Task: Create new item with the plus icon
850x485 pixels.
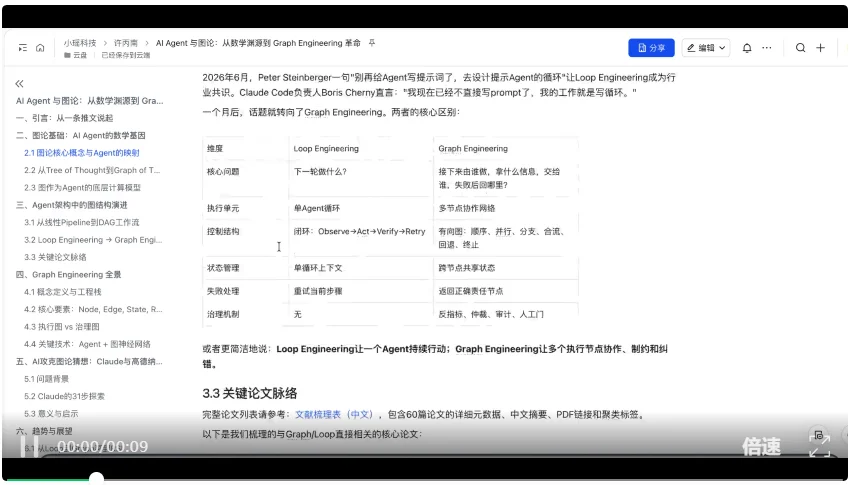Action: pyautogui.click(x=821, y=48)
